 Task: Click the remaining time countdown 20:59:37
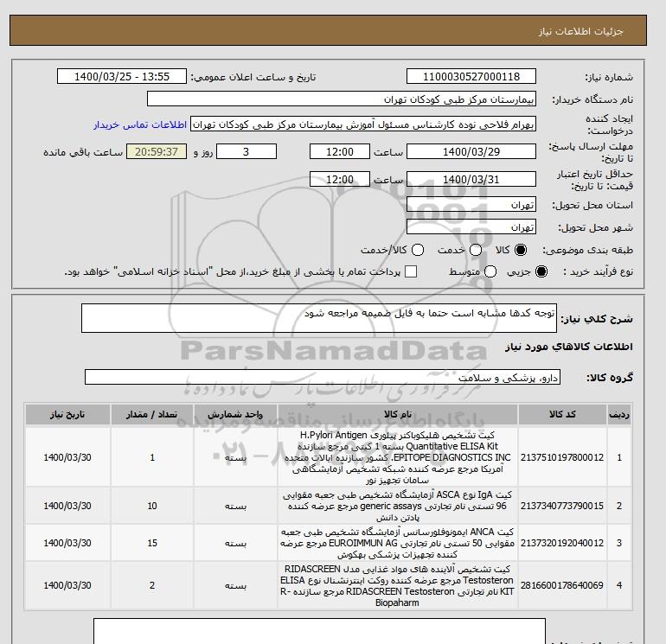(157, 151)
